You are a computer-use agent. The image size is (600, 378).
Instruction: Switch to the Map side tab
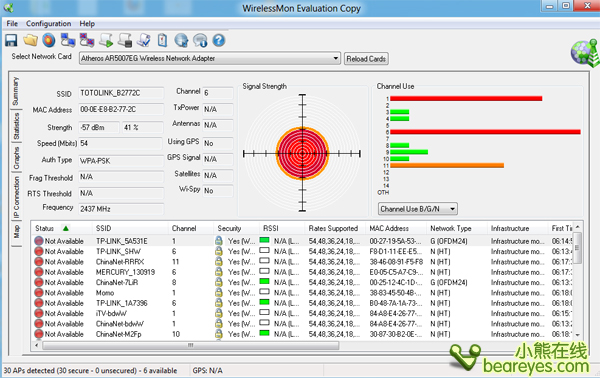16,232
